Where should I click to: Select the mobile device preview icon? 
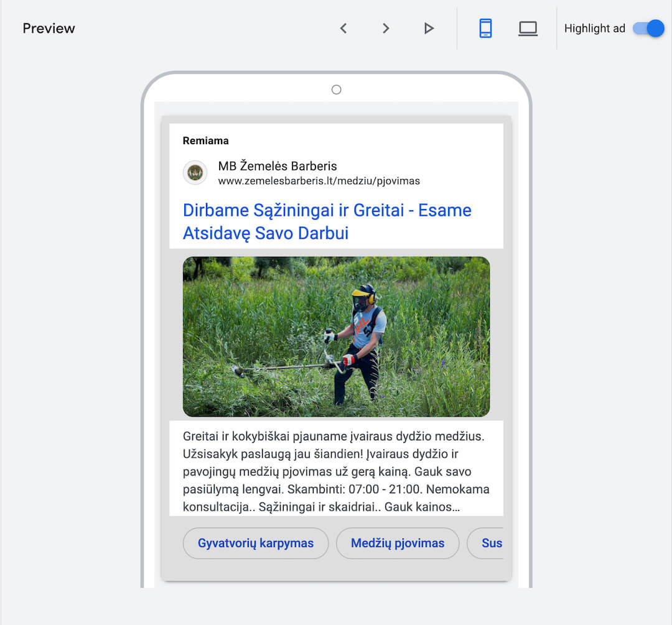485,28
